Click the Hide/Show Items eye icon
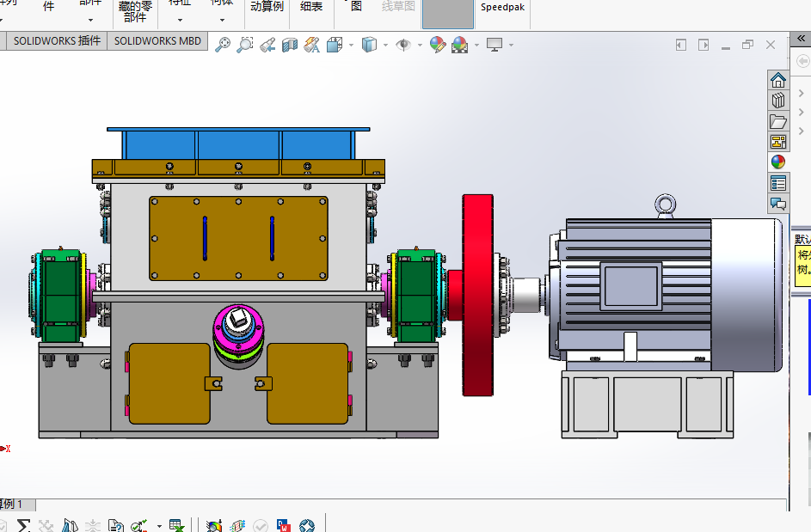Image resolution: width=811 pixels, height=532 pixels. coord(403,45)
